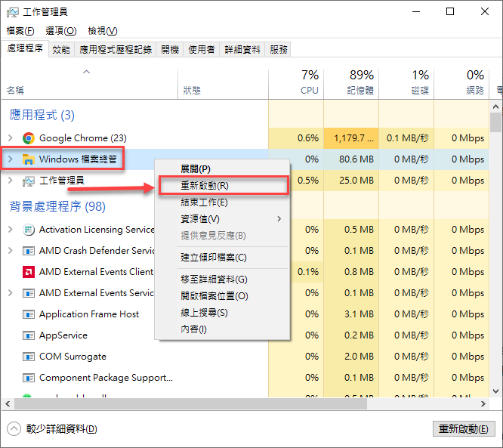Switch to the 應用程式歷程記錄 tab

tap(116, 49)
